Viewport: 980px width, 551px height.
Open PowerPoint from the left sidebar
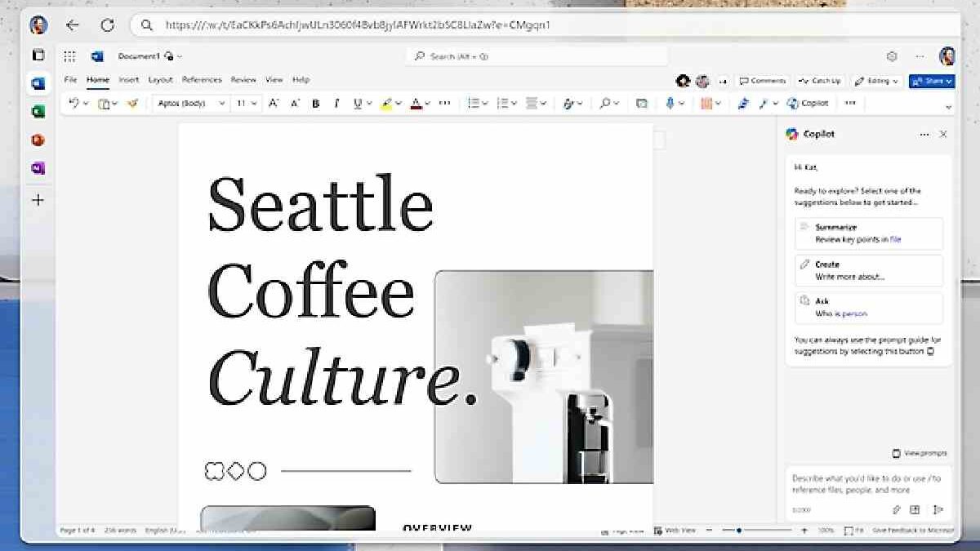(38, 140)
